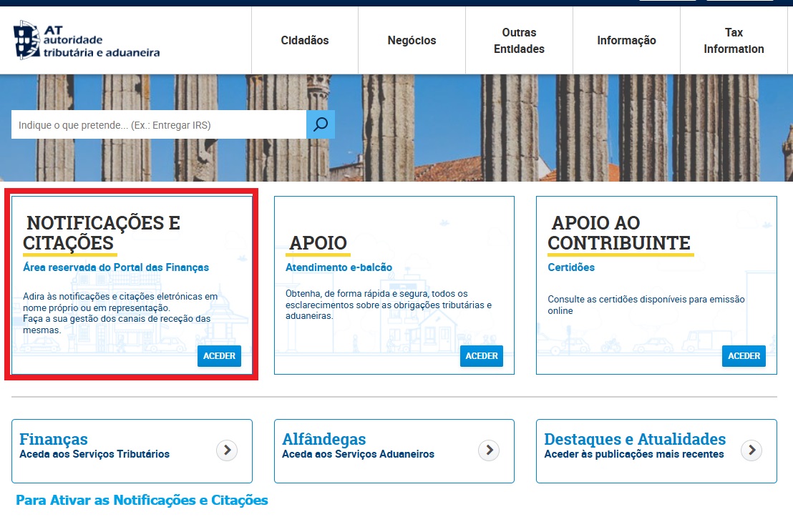The height and width of the screenshot is (532, 793).
Task: Click the 'APOIO' card title
Action: tap(318, 243)
